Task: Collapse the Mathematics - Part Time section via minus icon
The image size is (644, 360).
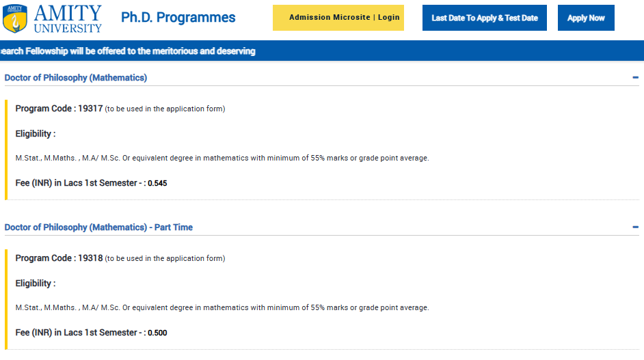Action: [635, 227]
